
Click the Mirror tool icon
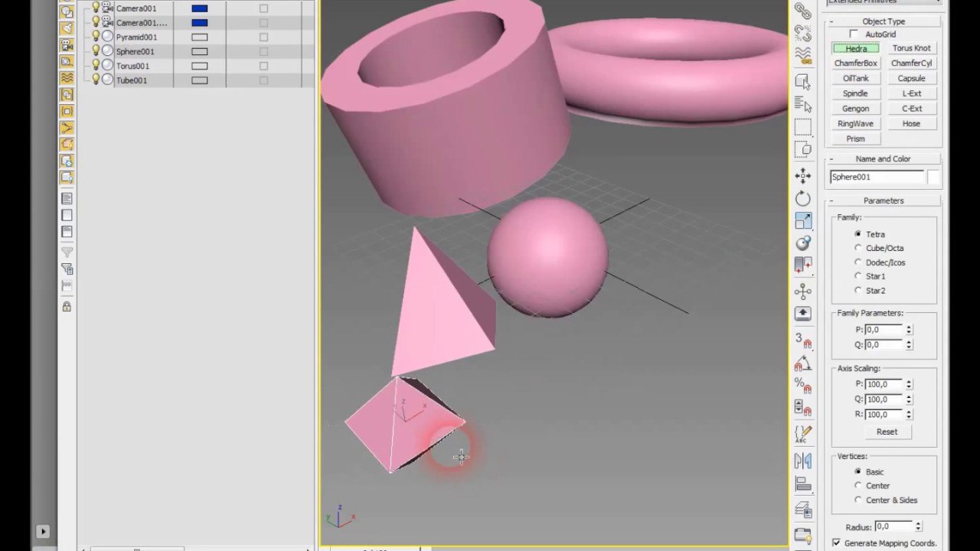[x=802, y=461]
